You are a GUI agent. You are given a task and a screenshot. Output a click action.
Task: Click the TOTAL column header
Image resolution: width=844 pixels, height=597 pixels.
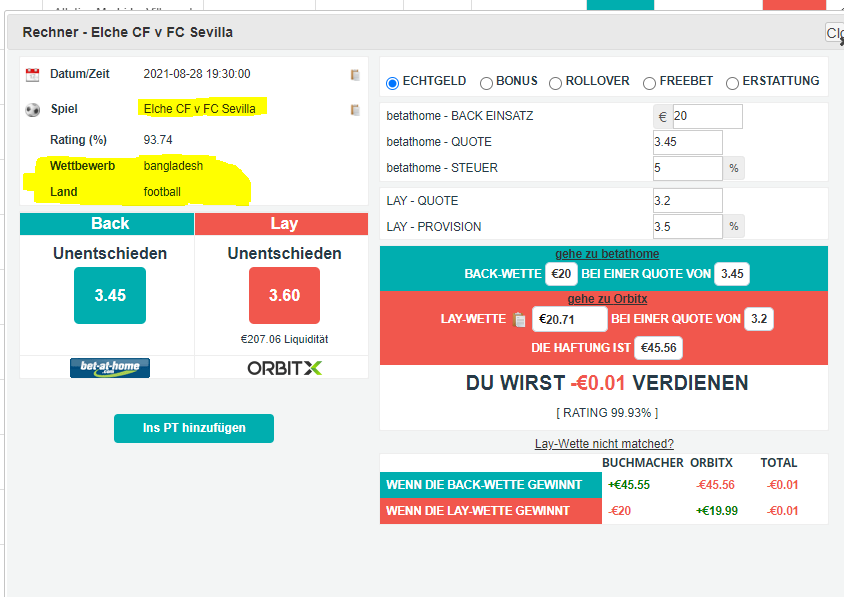tap(778, 463)
